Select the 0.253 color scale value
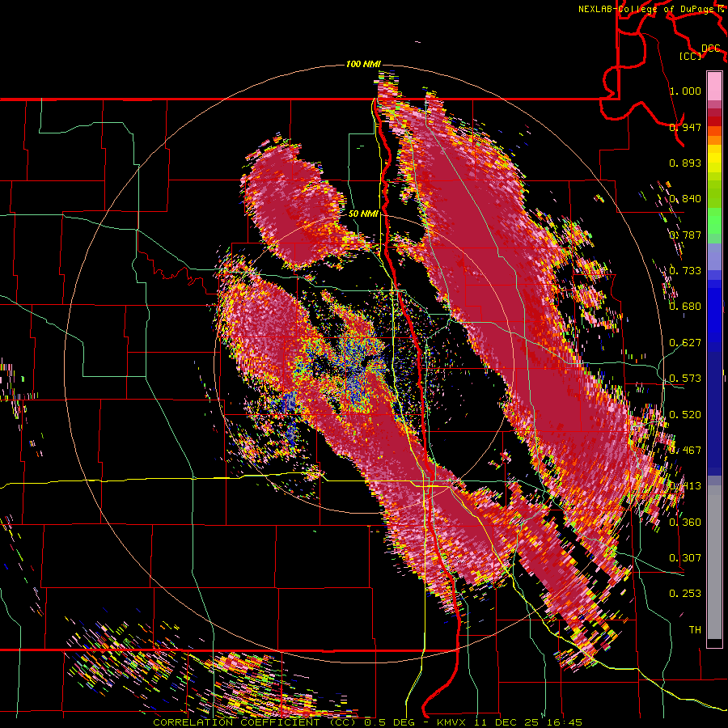The width and height of the screenshot is (728, 728). click(685, 594)
